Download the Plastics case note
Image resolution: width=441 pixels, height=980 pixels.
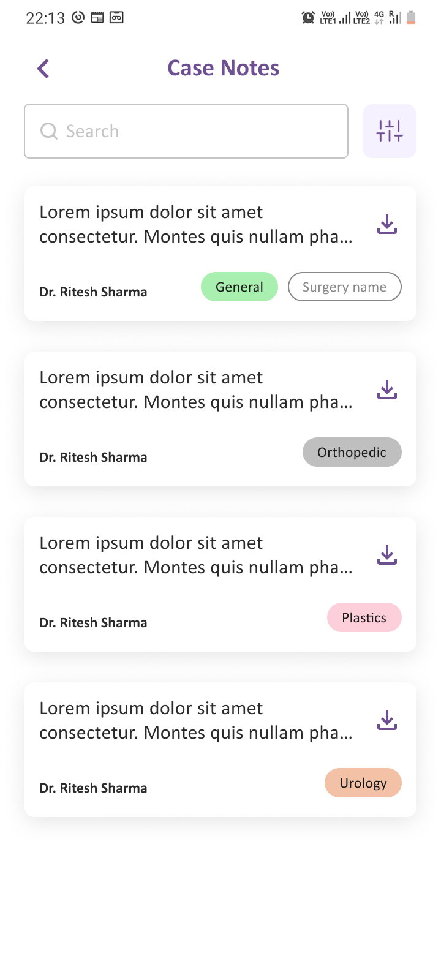click(x=387, y=555)
